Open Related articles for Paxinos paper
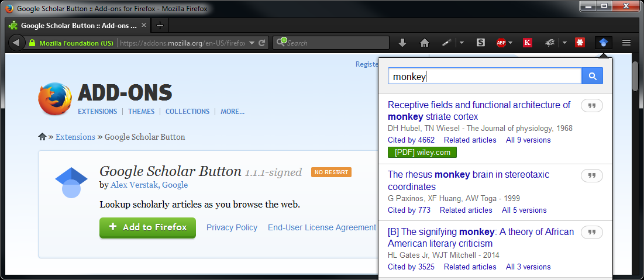 466,210
